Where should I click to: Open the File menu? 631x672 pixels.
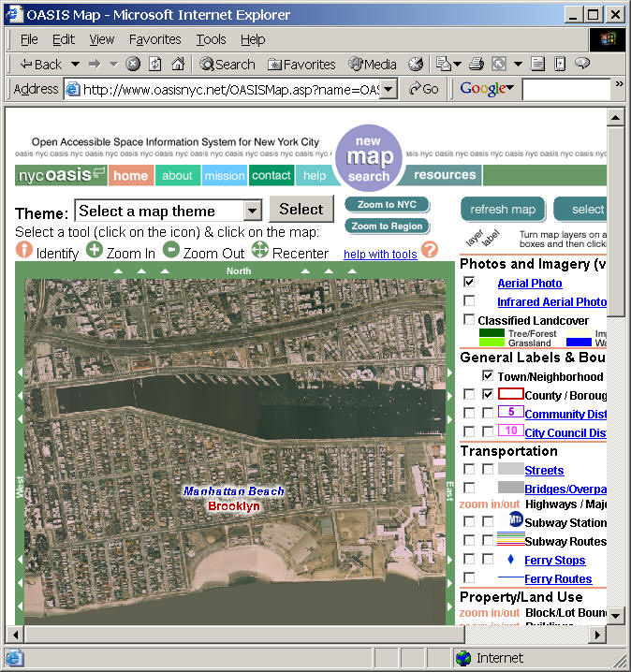click(x=29, y=39)
